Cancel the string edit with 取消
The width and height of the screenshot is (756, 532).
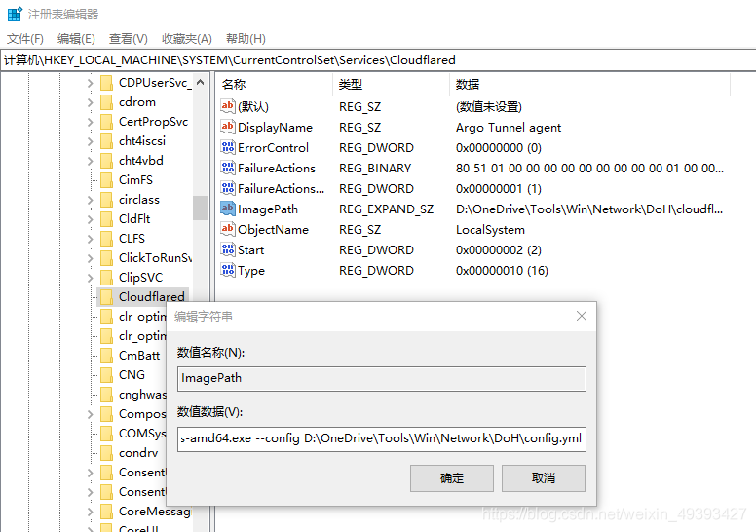(544, 478)
